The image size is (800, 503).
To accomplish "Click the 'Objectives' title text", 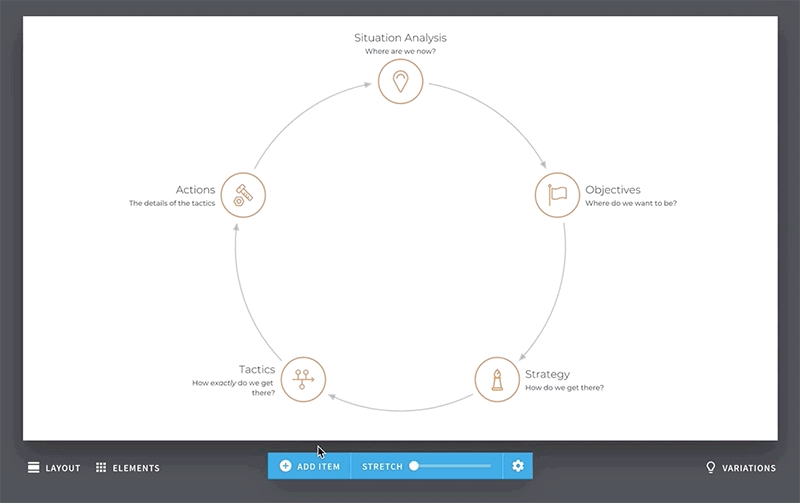I will click(x=612, y=190).
